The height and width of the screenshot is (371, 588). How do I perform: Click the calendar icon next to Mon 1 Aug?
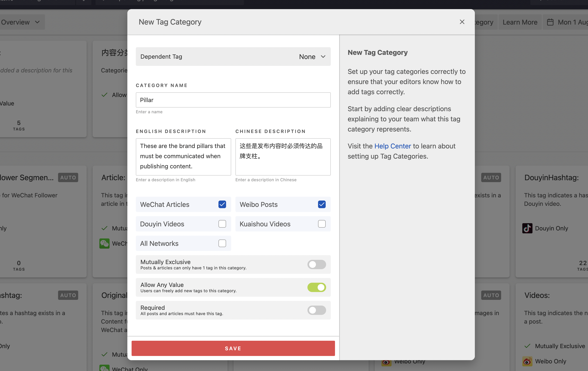pyautogui.click(x=550, y=22)
